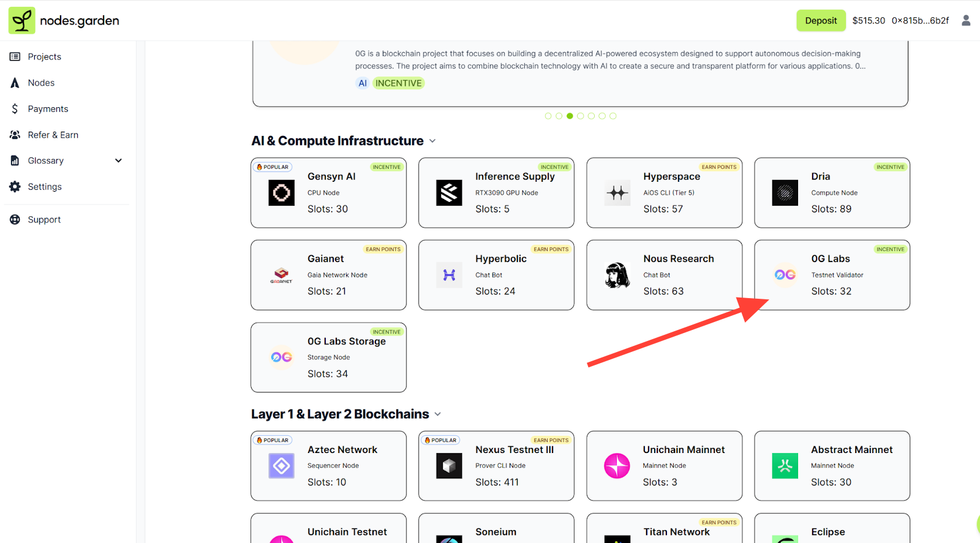Open Projects in the sidebar
Image resolution: width=980 pixels, height=543 pixels.
pos(45,56)
